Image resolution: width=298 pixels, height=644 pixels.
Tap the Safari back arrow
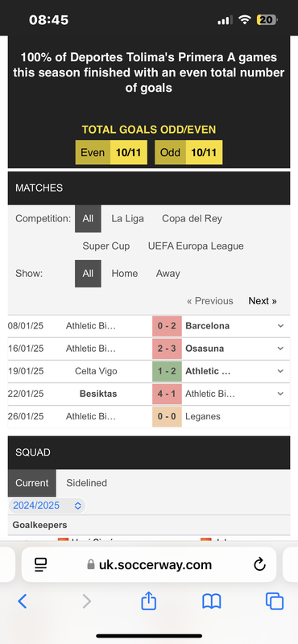point(23,601)
